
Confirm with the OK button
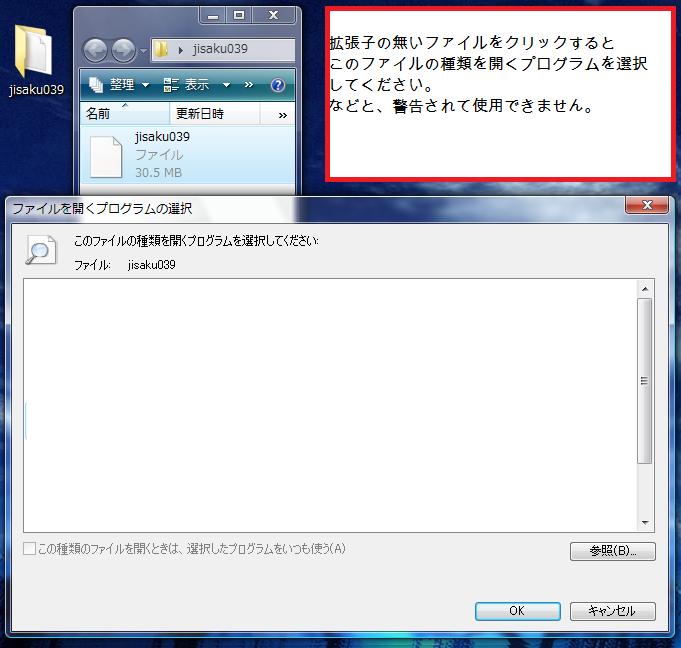(x=517, y=611)
